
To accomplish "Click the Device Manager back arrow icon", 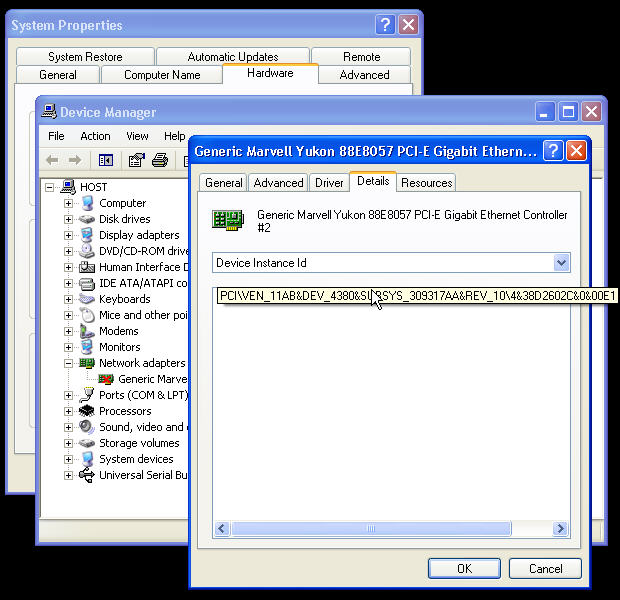I will [x=52, y=160].
